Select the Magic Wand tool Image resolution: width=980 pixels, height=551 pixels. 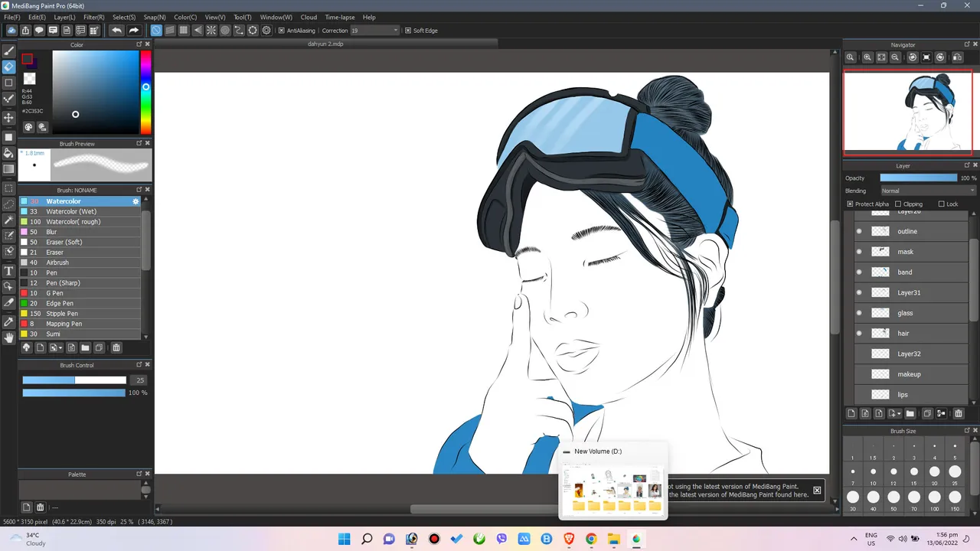[8, 220]
